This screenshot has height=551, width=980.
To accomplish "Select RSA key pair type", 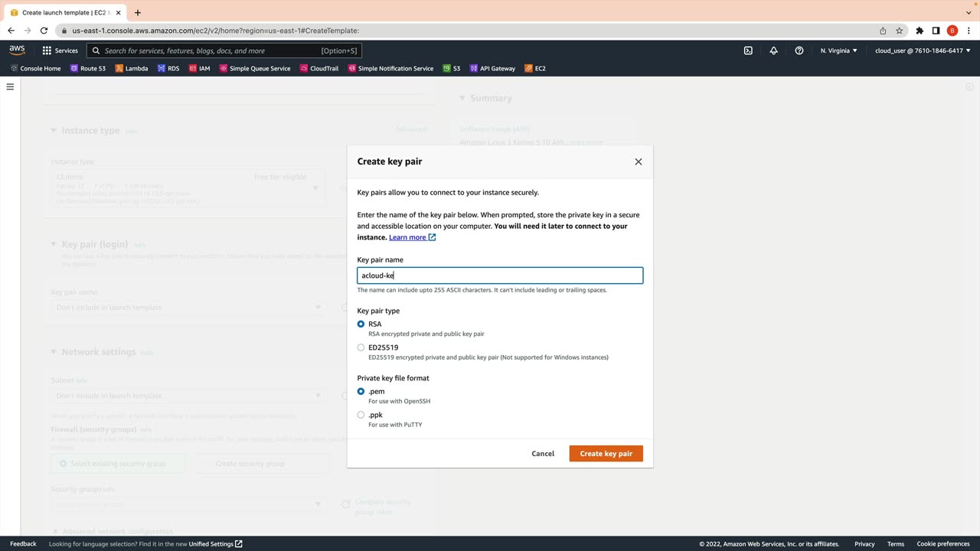I will point(361,324).
